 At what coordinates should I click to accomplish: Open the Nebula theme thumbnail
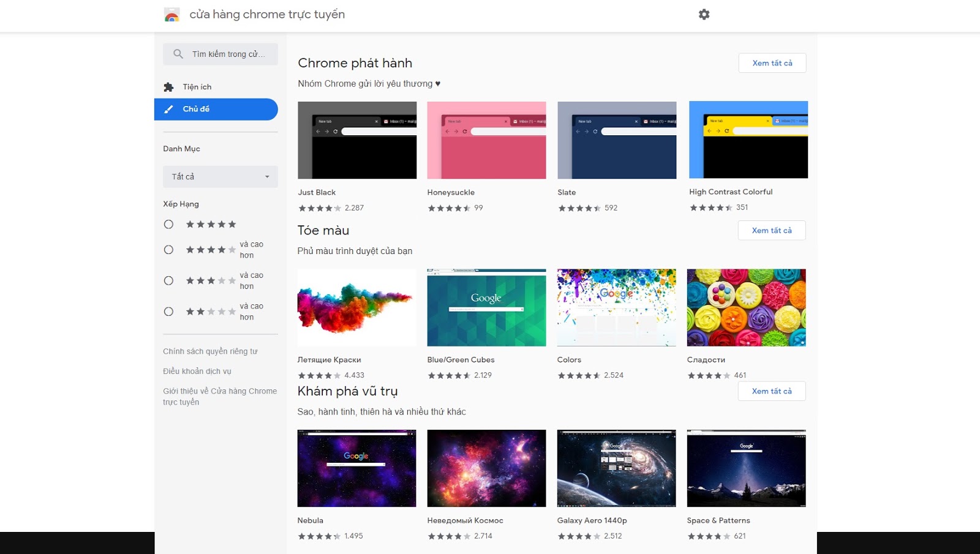356,468
